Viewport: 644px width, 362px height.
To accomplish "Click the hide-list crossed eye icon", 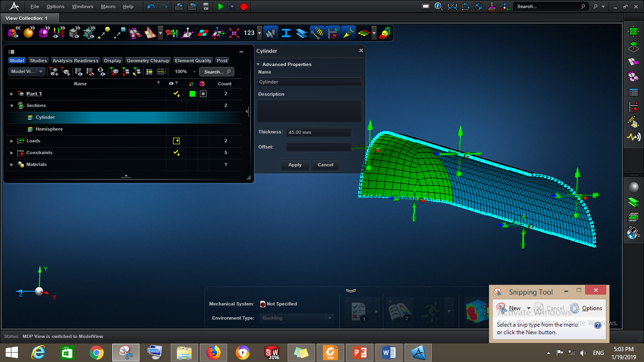I will point(90,72).
